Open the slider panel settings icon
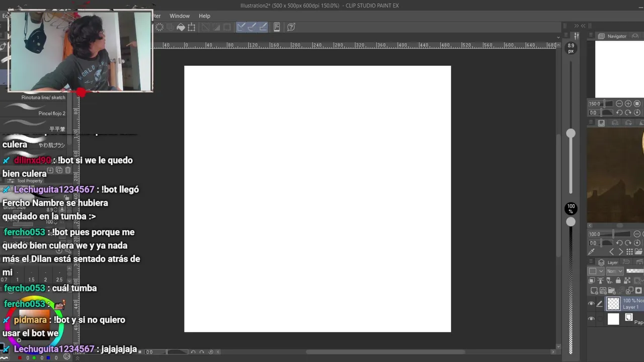 click(x=577, y=36)
